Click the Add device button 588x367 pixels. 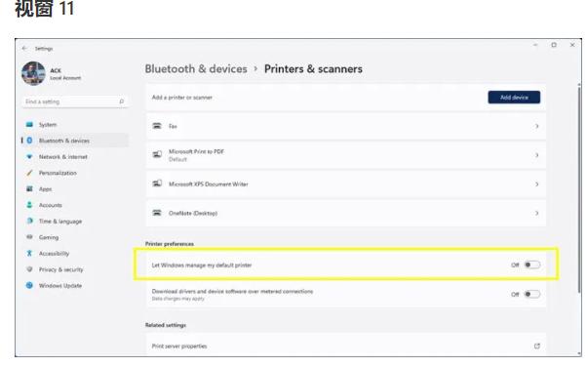514,98
